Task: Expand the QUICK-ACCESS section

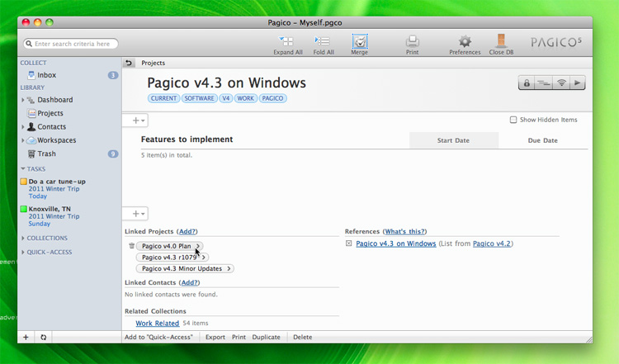Action: coord(23,253)
